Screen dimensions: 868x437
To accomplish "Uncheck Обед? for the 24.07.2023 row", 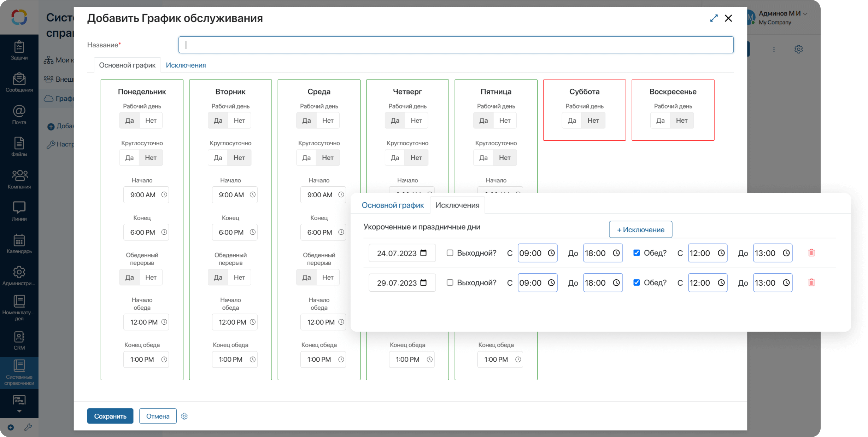I will tap(637, 253).
